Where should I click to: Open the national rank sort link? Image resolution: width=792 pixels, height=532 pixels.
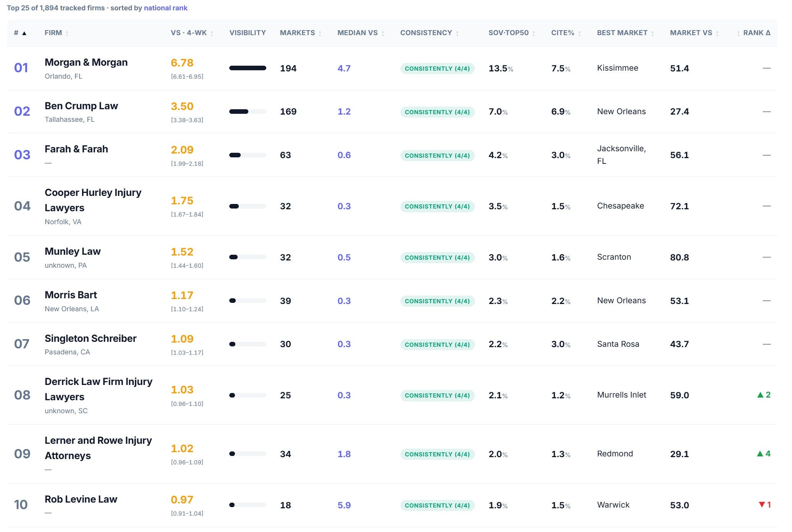click(x=165, y=8)
